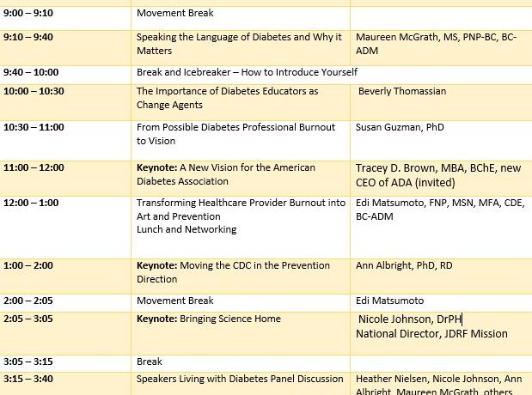Click "The Importance of Diabetes Educators" title

[227, 92]
